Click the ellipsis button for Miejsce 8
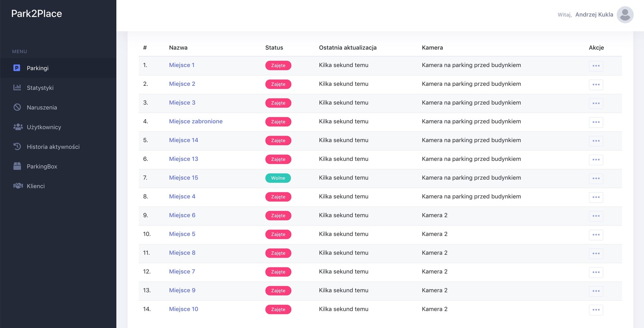This screenshot has height=328, width=644. coord(596,253)
